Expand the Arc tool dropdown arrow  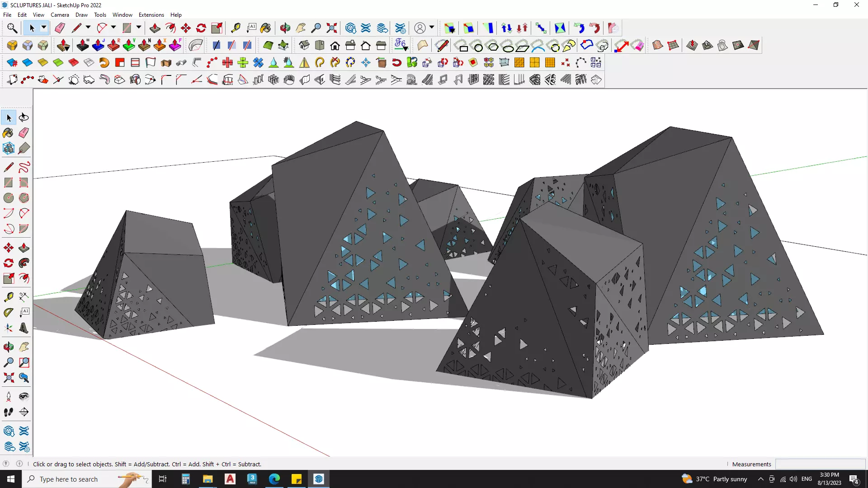click(x=113, y=28)
